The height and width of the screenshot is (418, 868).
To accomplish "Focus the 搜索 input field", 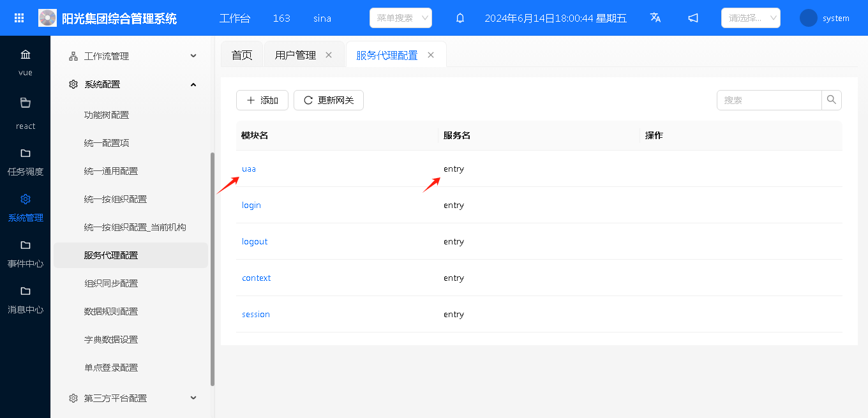I will pos(769,100).
